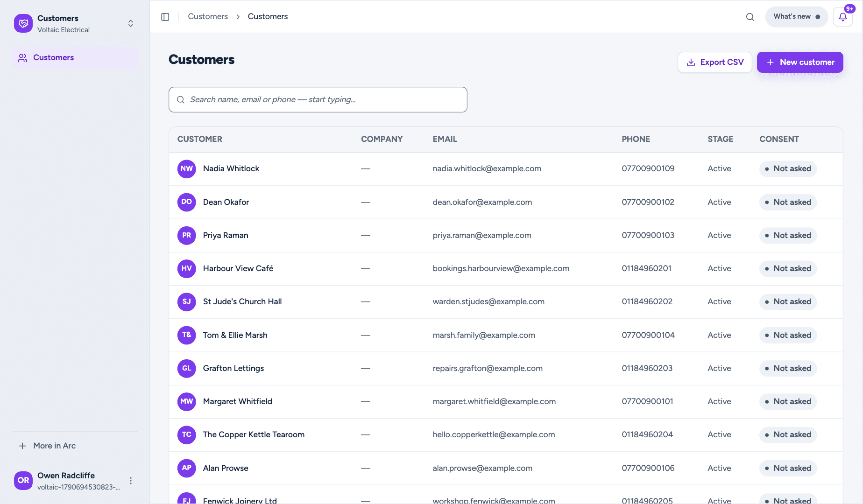
Task: Open the What's new button
Action: 797,17
